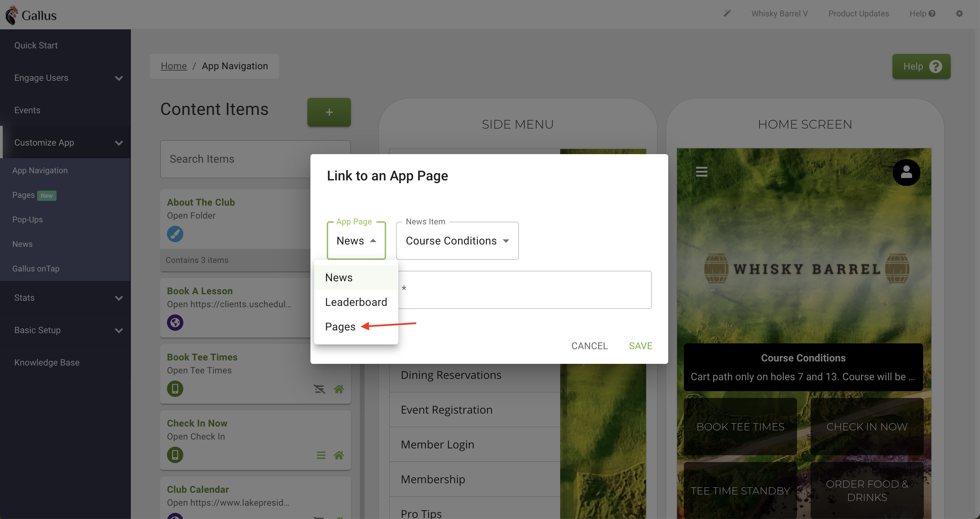Click Dining Reservations in side menu preview
The image size is (980, 519).
click(x=475, y=375)
